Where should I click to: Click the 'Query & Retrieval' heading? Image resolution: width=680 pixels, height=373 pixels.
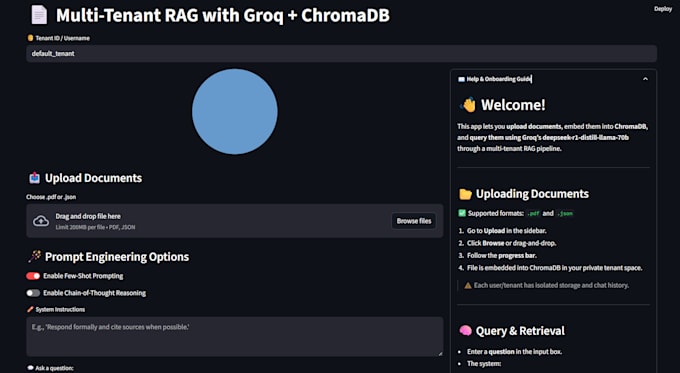(x=520, y=331)
